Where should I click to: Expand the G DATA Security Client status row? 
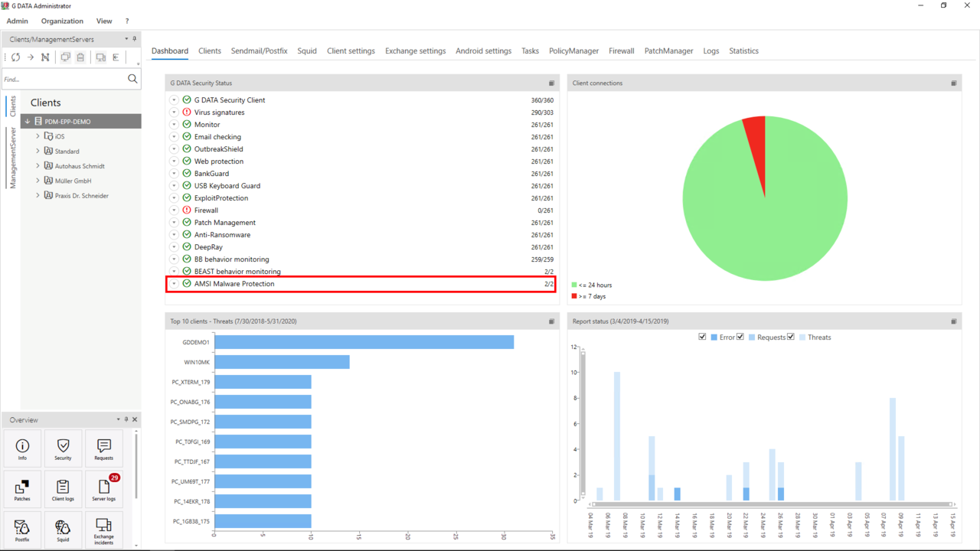175,100
